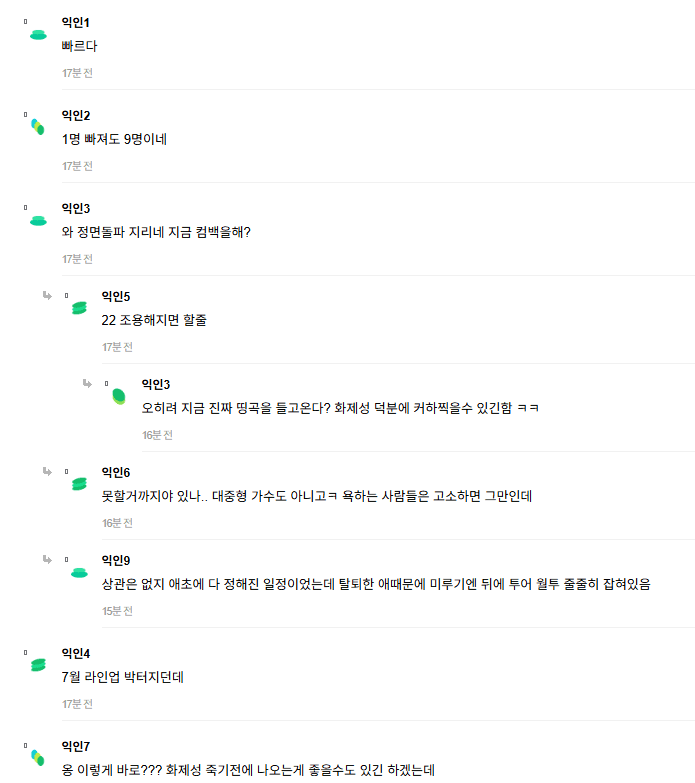Click the 15분 전 timestamp on 익인9's reply
Viewport: 695px width, 783px height.
coord(117,611)
